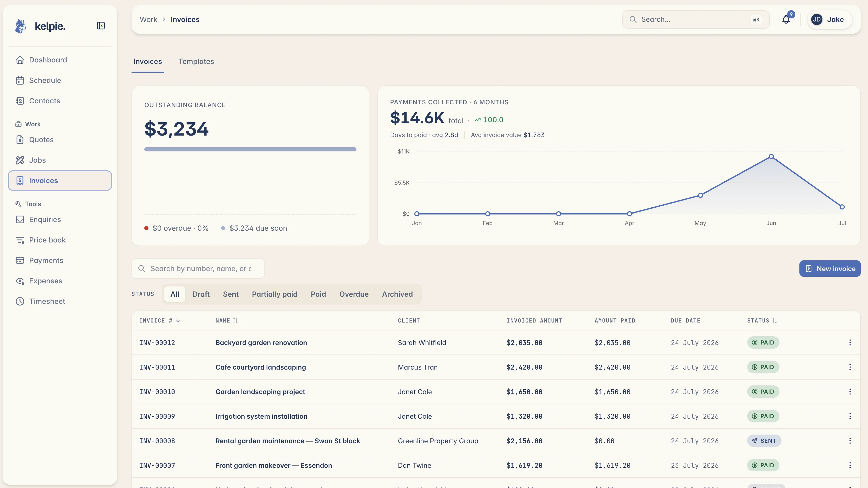Click the May data point on chart
The height and width of the screenshot is (488, 868).
click(x=700, y=195)
